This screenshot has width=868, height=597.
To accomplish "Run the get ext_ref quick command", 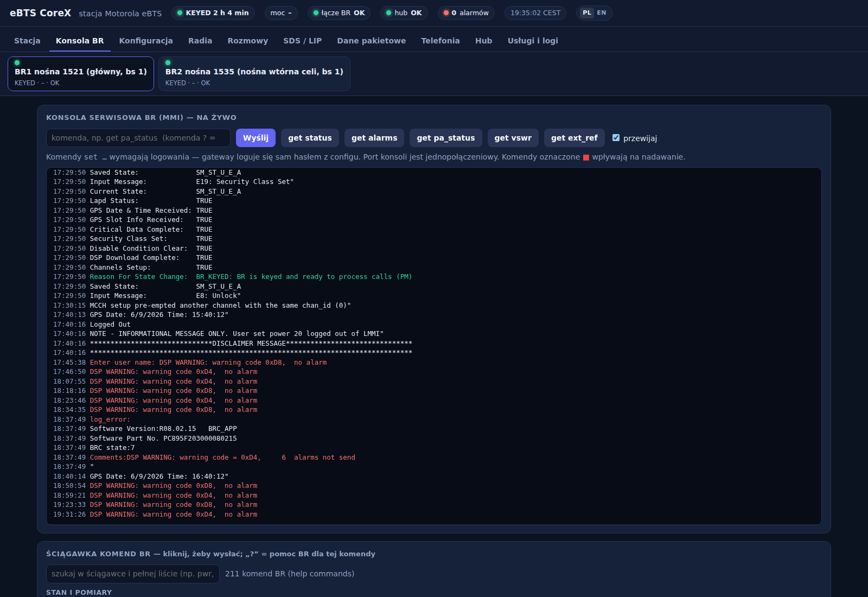I will (575, 138).
